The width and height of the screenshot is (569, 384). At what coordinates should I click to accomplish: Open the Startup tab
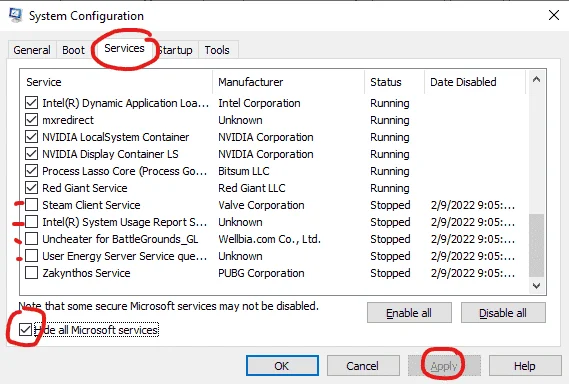coord(176,50)
